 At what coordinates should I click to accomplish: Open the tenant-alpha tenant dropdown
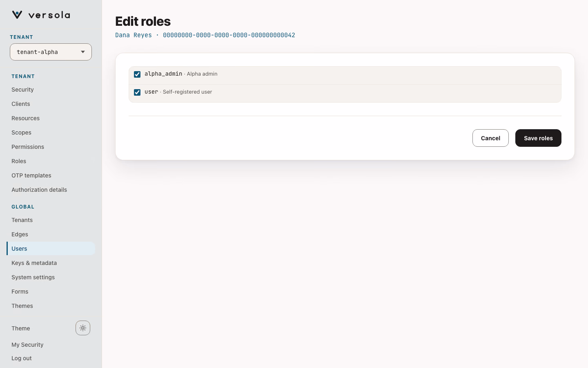[x=51, y=52]
